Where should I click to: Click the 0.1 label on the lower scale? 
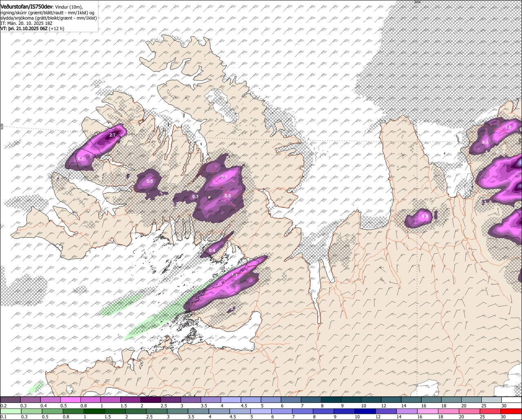pyautogui.click(x=4, y=417)
